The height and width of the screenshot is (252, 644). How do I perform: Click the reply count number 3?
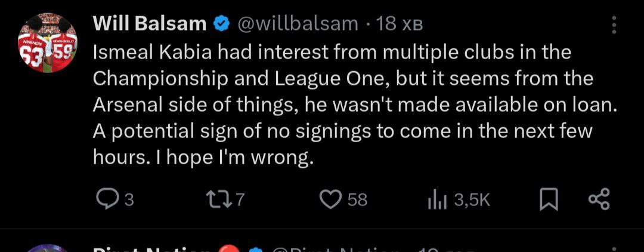click(129, 201)
